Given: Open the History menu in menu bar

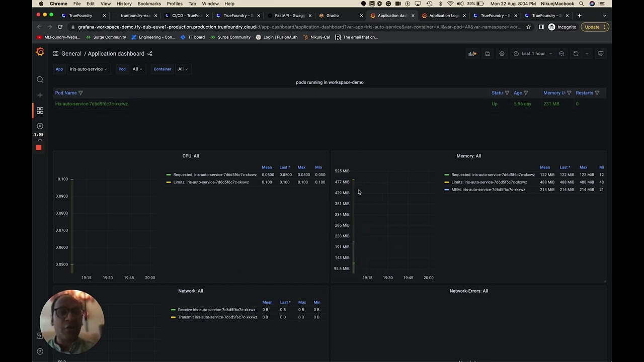Looking at the screenshot, I should (124, 4).
